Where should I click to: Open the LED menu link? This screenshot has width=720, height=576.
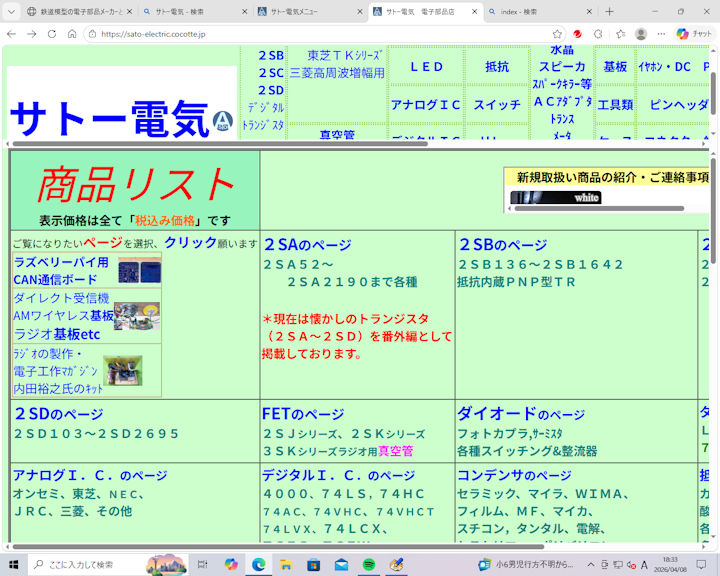(x=427, y=67)
